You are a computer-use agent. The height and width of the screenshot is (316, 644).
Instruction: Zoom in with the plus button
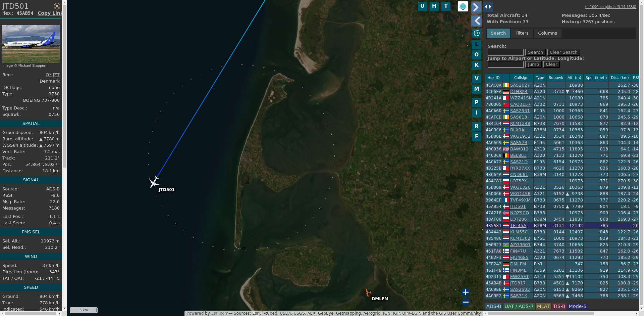(x=466, y=292)
